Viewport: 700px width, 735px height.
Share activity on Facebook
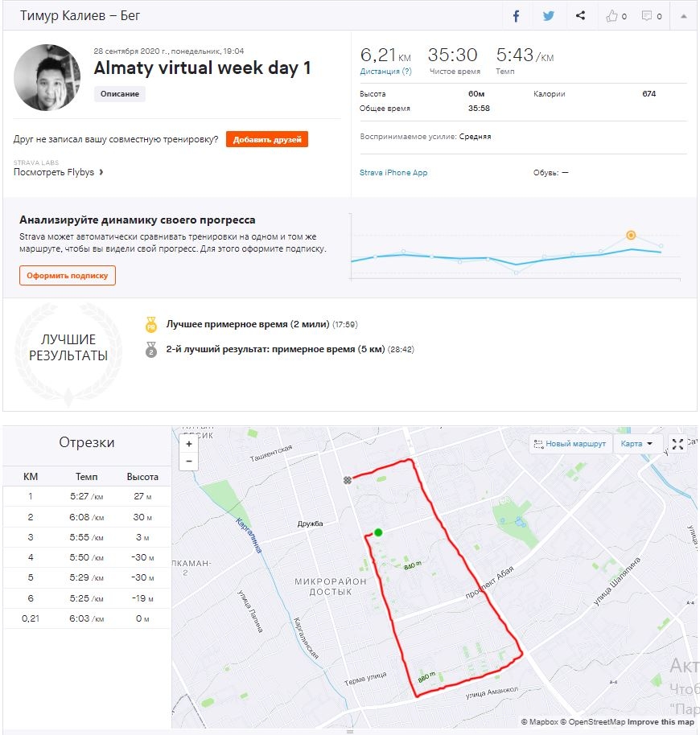tap(517, 16)
